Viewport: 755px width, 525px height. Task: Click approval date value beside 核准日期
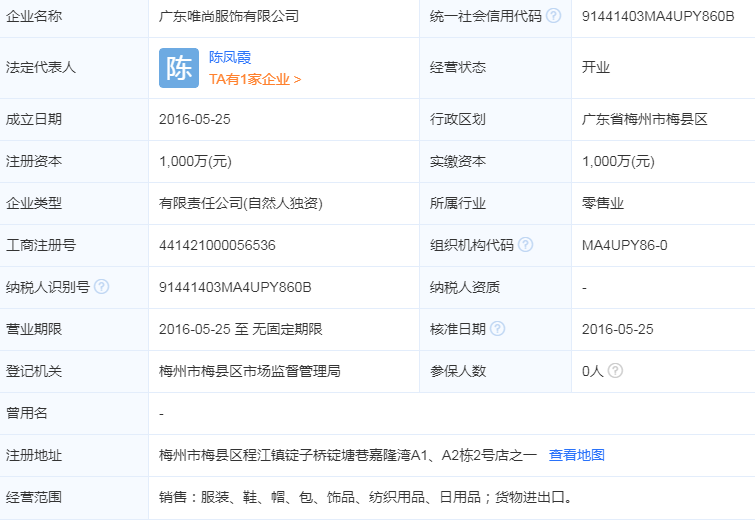pyautogui.click(x=617, y=329)
